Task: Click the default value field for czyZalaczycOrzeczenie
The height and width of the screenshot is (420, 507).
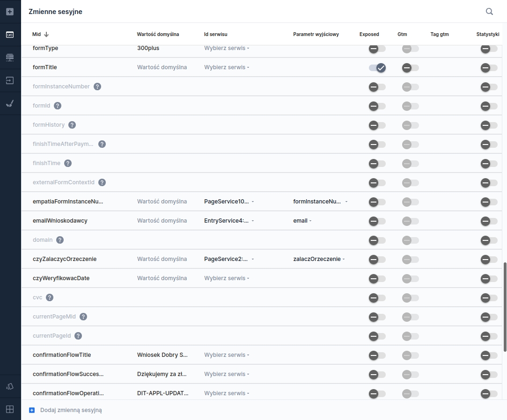Action: (162, 259)
